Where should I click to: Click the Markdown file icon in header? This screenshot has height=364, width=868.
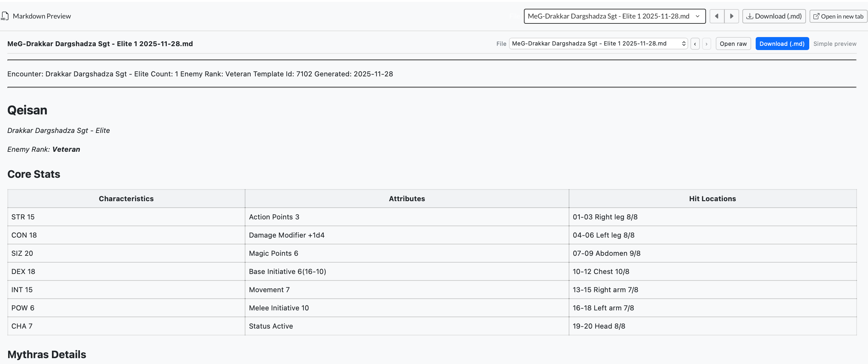5,16
